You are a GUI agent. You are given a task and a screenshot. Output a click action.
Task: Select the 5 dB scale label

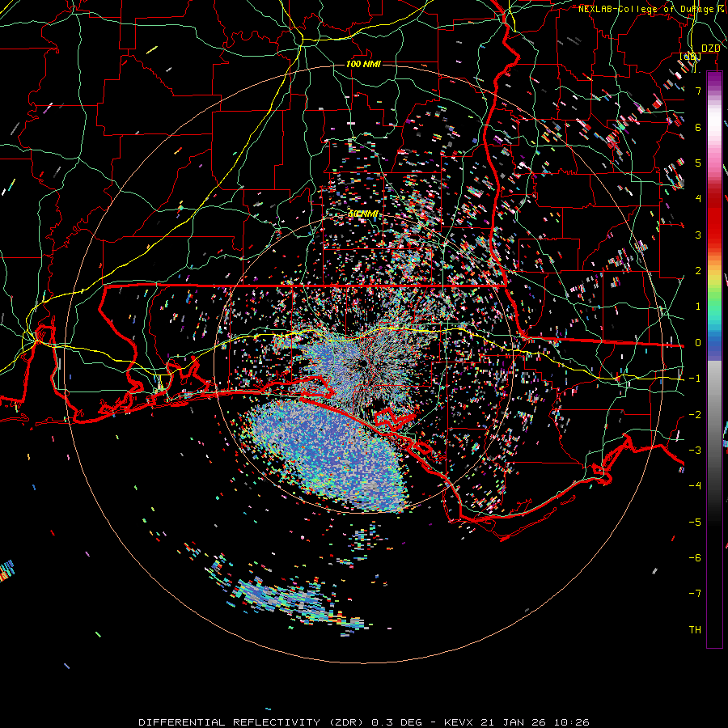tap(698, 163)
